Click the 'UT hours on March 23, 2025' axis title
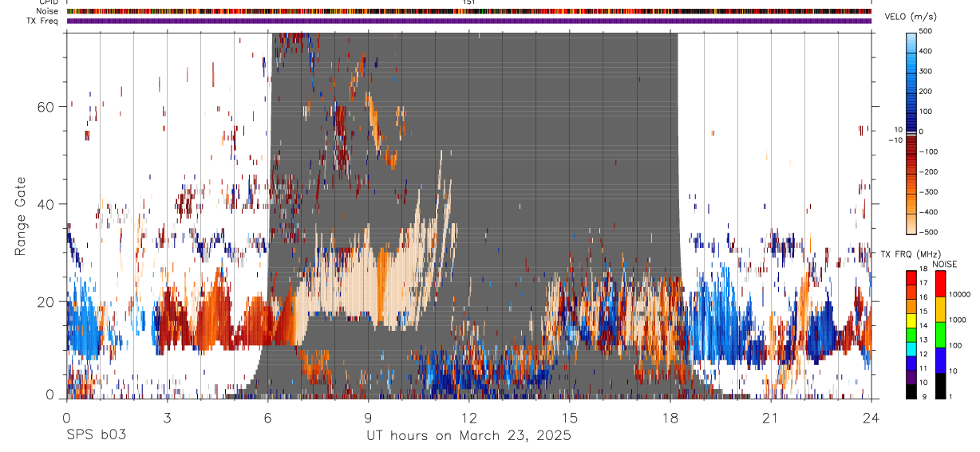The image size is (980, 452). pos(468,435)
